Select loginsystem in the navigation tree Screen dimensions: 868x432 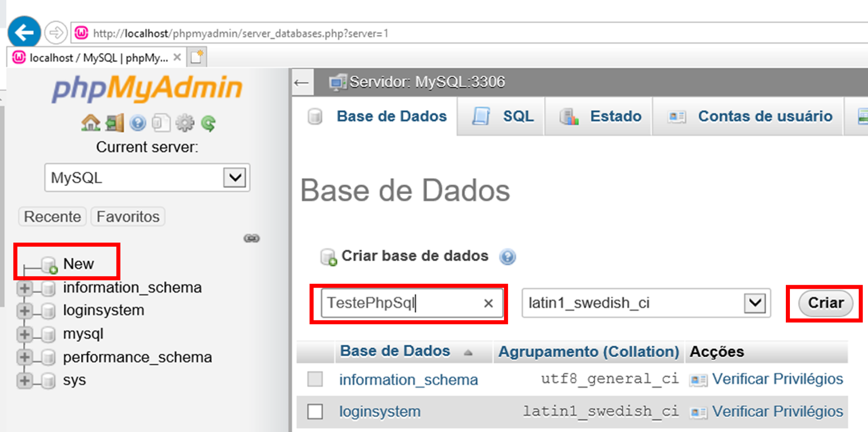[104, 310]
